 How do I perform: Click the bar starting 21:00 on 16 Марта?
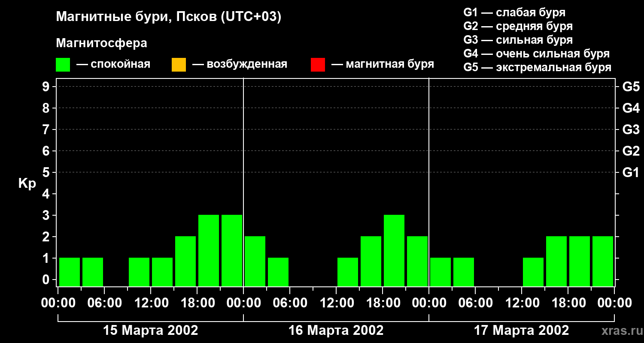point(417,261)
